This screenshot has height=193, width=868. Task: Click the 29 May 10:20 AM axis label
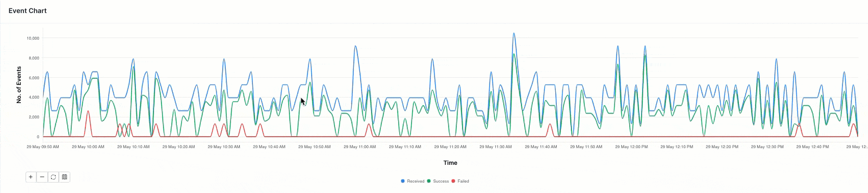coord(178,147)
